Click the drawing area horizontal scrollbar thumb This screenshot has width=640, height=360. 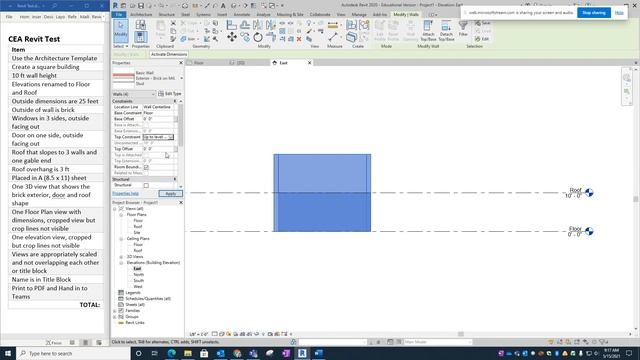[460, 334]
